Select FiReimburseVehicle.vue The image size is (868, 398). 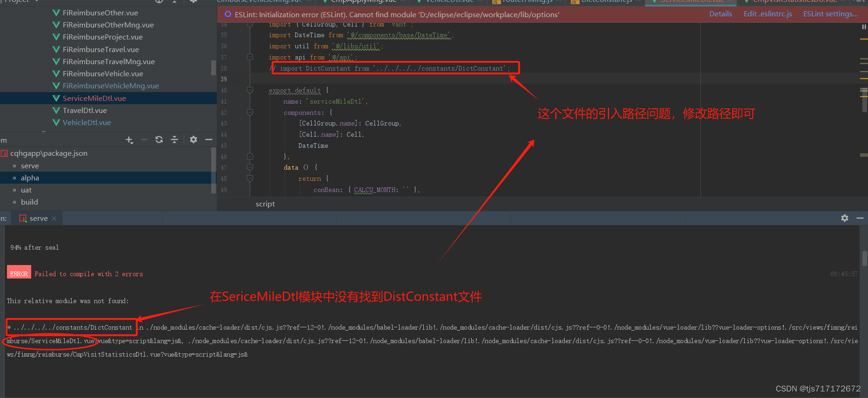pyautogui.click(x=103, y=73)
